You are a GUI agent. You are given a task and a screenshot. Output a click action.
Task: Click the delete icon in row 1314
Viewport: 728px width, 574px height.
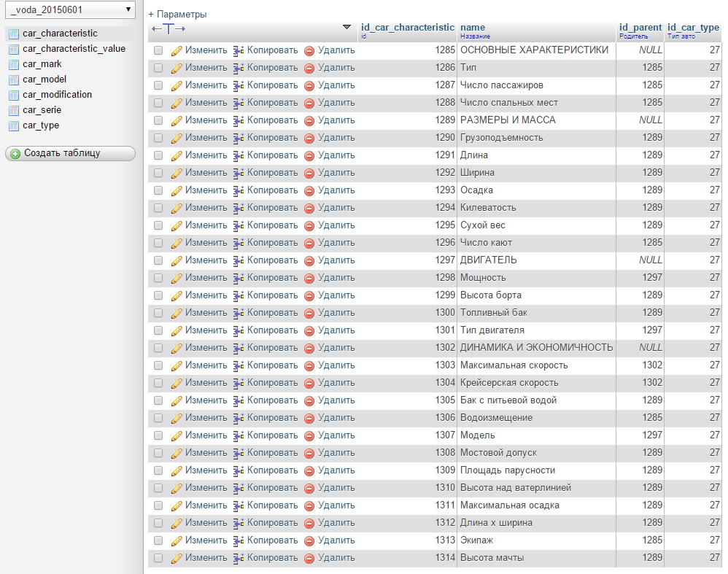tap(309, 559)
